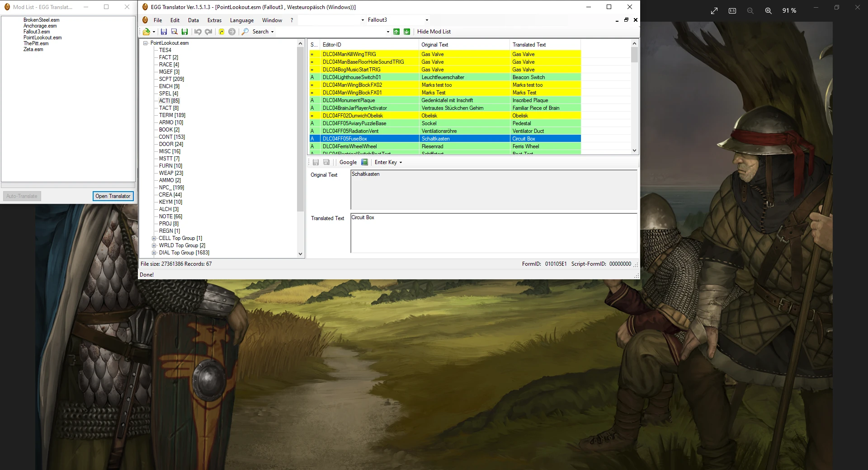Collapse the PointLookout.esm tree node
Image resolution: width=868 pixels, height=470 pixels.
point(146,43)
